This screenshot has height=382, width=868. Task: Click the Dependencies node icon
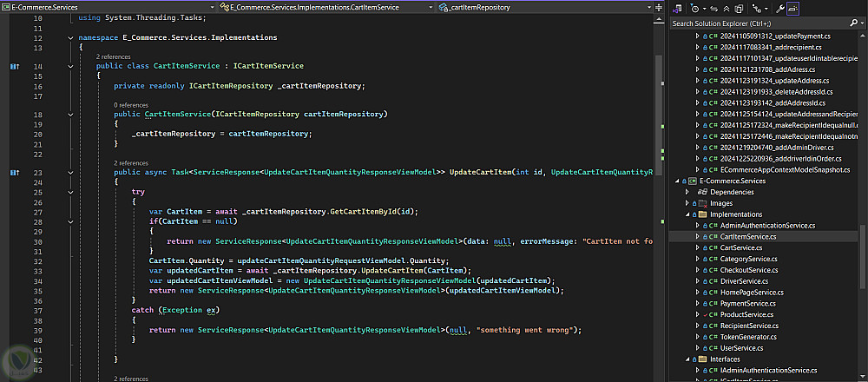pyautogui.click(x=702, y=192)
